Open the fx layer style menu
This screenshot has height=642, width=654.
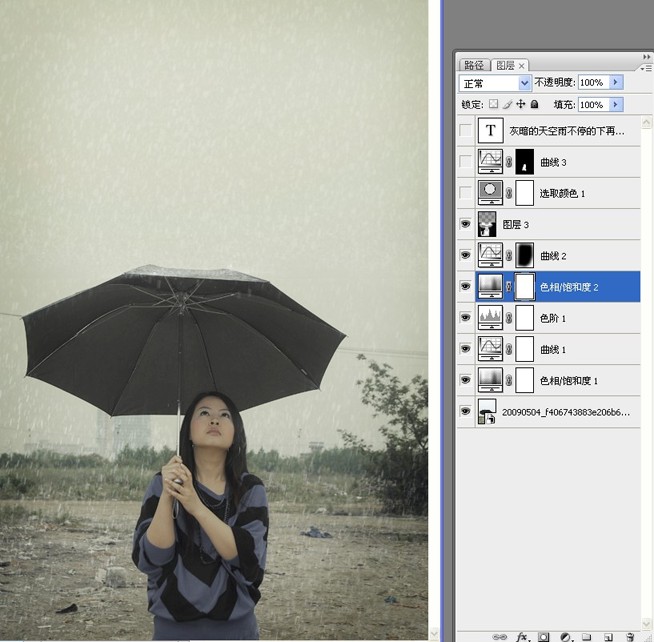(x=521, y=637)
